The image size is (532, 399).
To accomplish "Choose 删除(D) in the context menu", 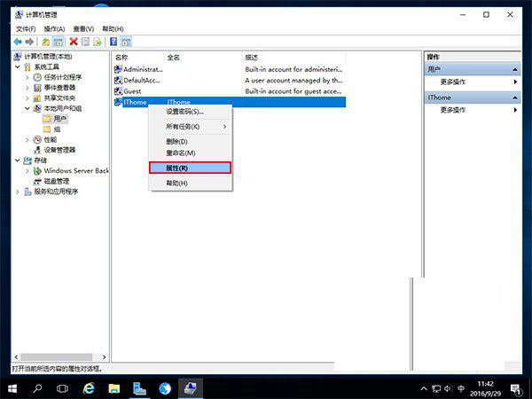I will click(x=191, y=142).
